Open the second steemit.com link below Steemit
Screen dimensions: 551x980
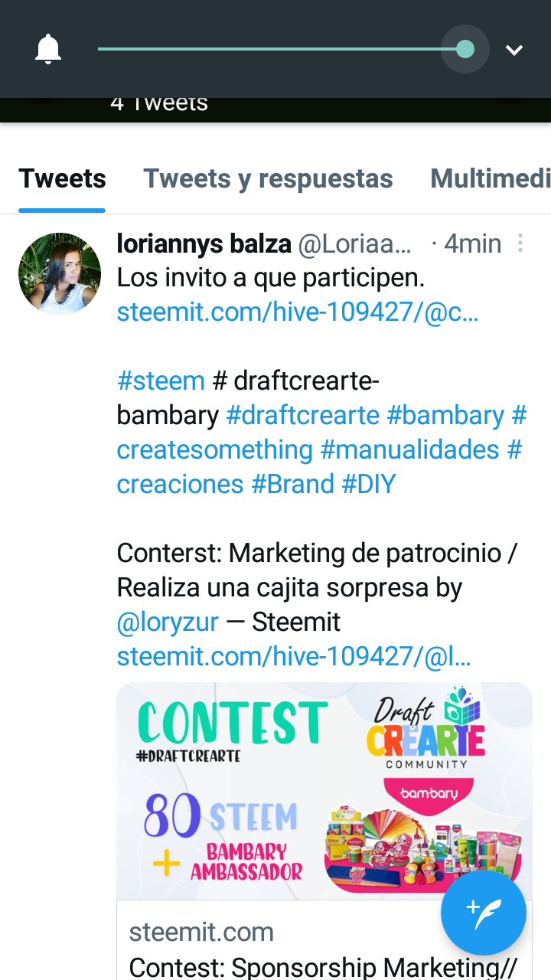[x=294, y=656]
